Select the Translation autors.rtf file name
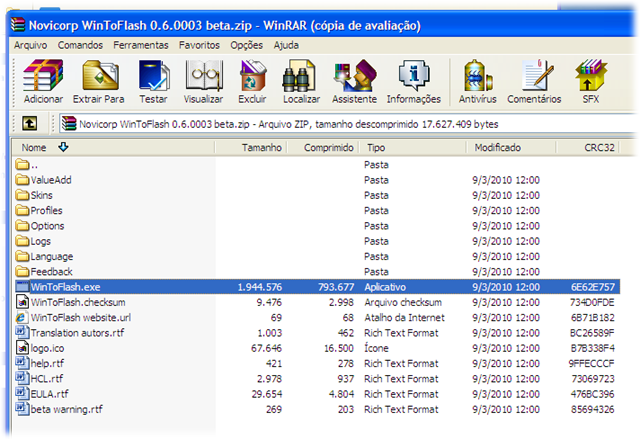The image size is (640, 439). 78,333
